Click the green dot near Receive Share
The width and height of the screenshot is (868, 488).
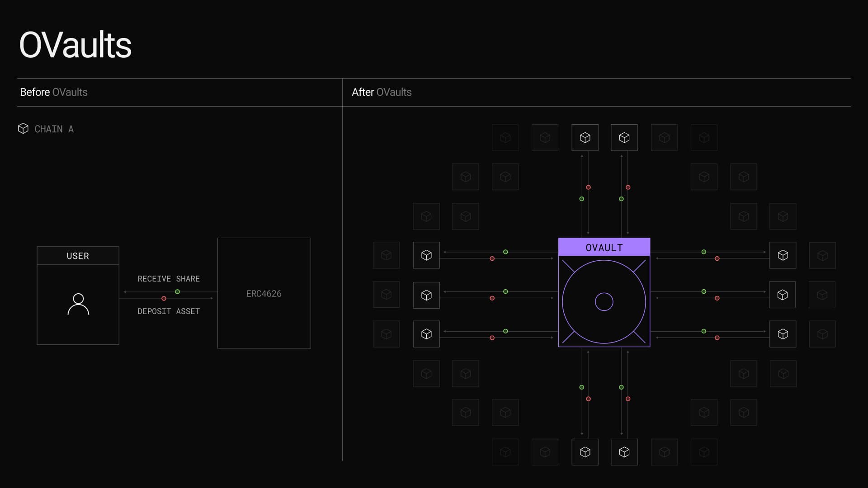pyautogui.click(x=178, y=292)
